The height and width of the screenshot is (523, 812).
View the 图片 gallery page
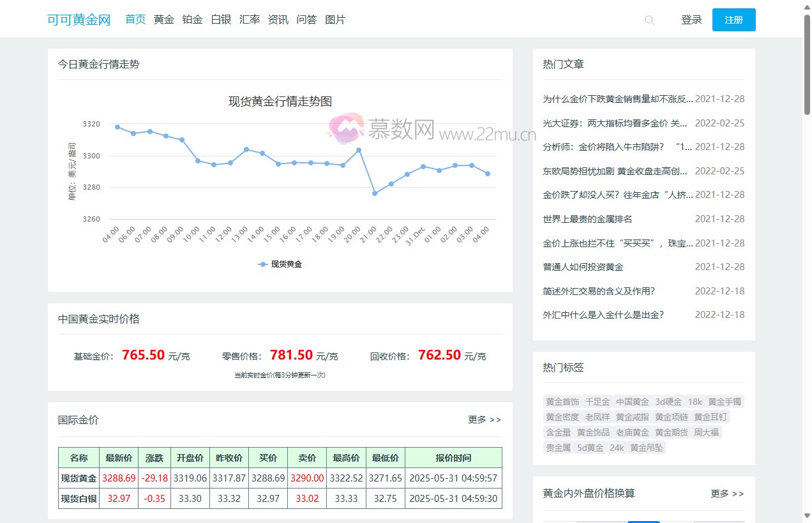(x=335, y=20)
